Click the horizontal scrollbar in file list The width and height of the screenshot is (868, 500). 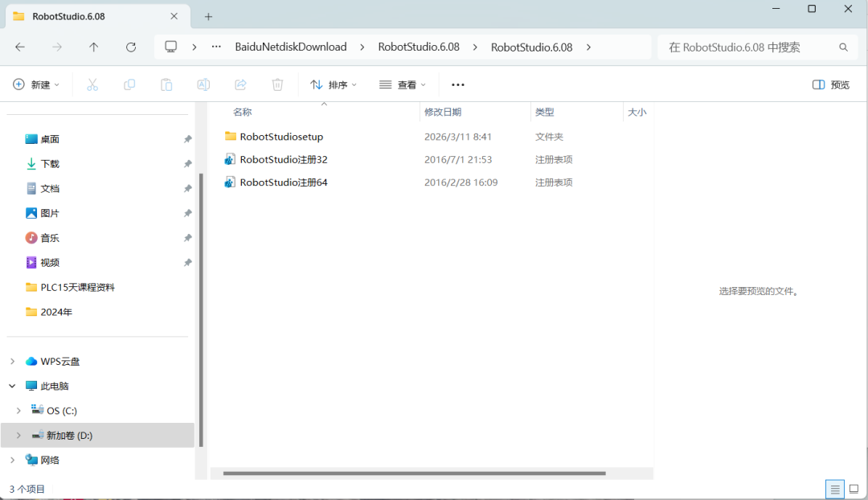point(414,473)
